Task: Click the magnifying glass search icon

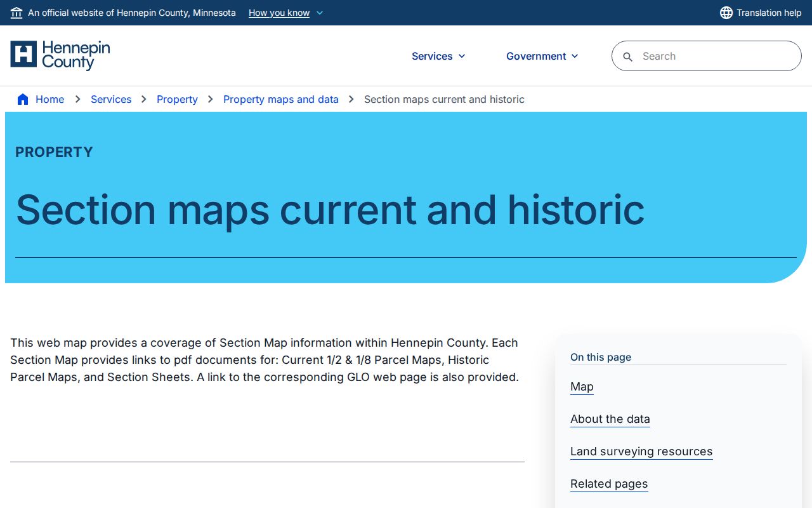Action: click(x=628, y=57)
